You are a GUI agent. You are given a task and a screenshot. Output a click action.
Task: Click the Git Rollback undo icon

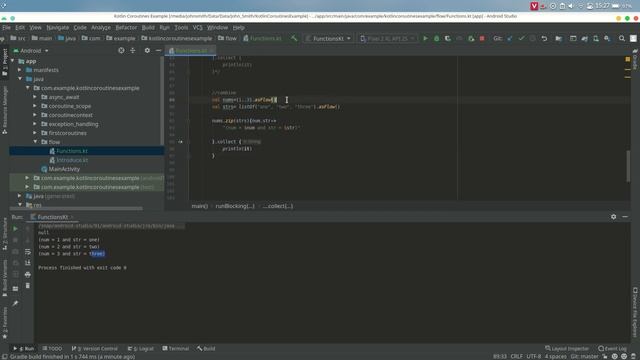(544, 38)
